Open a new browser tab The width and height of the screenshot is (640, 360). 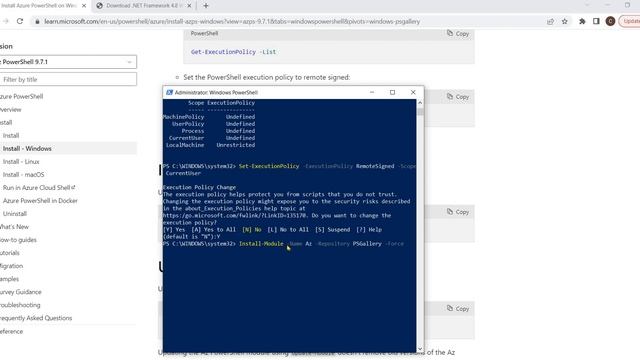click(x=206, y=6)
